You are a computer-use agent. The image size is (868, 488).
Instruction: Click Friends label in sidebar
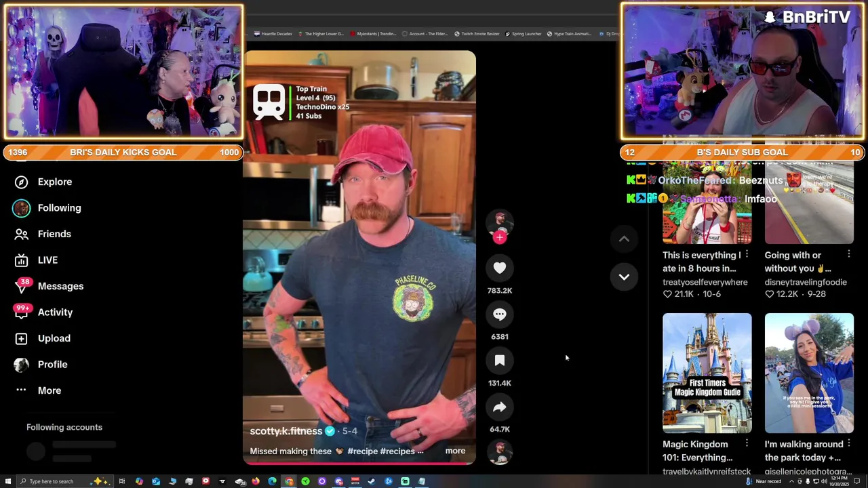point(54,234)
